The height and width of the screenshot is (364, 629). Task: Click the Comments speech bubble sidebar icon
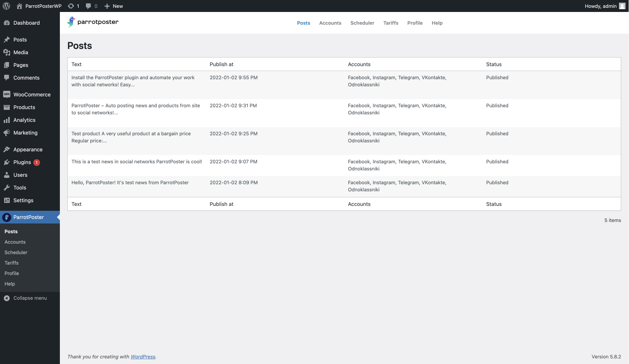[x=7, y=78]
